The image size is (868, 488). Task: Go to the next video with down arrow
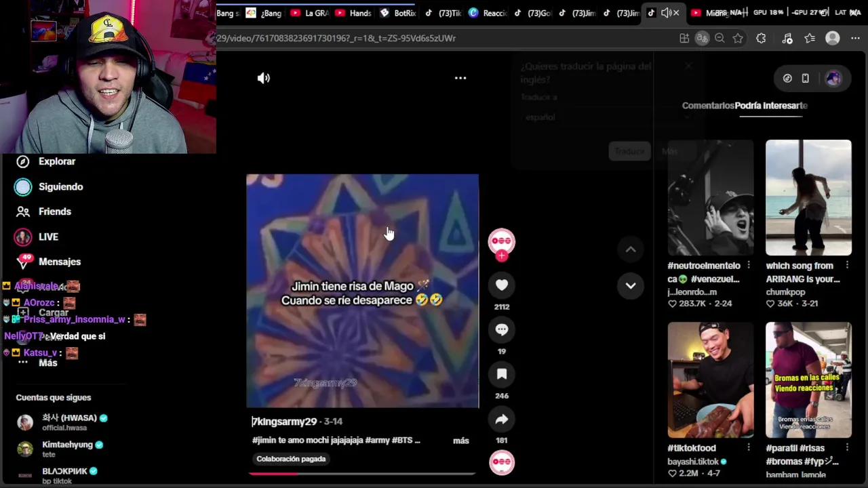pos(631,285)
